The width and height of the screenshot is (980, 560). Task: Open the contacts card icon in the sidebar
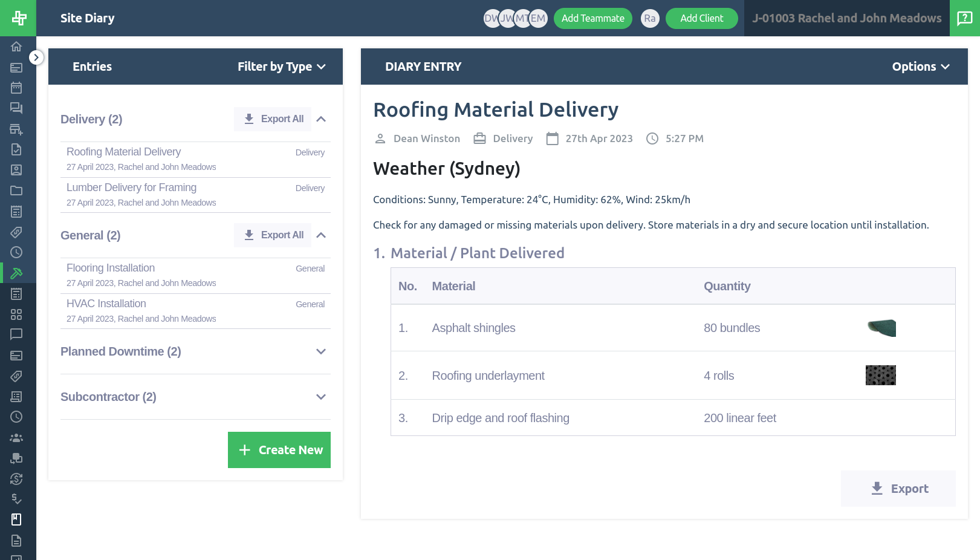(16, 170)
